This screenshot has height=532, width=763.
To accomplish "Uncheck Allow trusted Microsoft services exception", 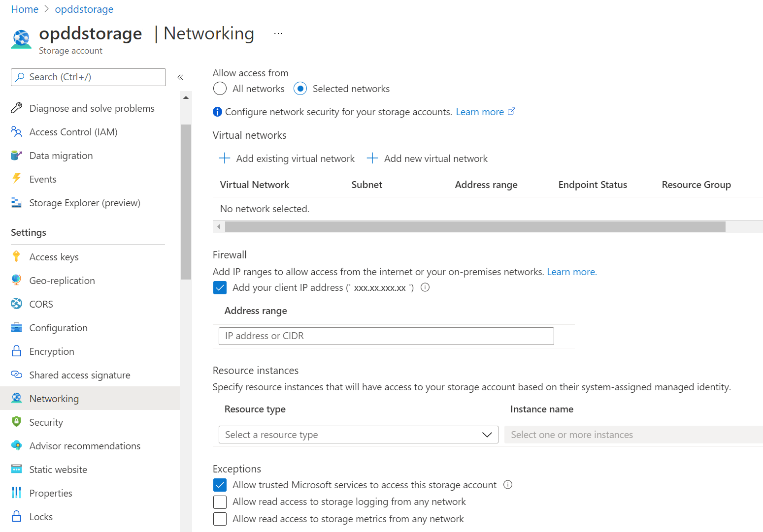I will pos(220,485).
